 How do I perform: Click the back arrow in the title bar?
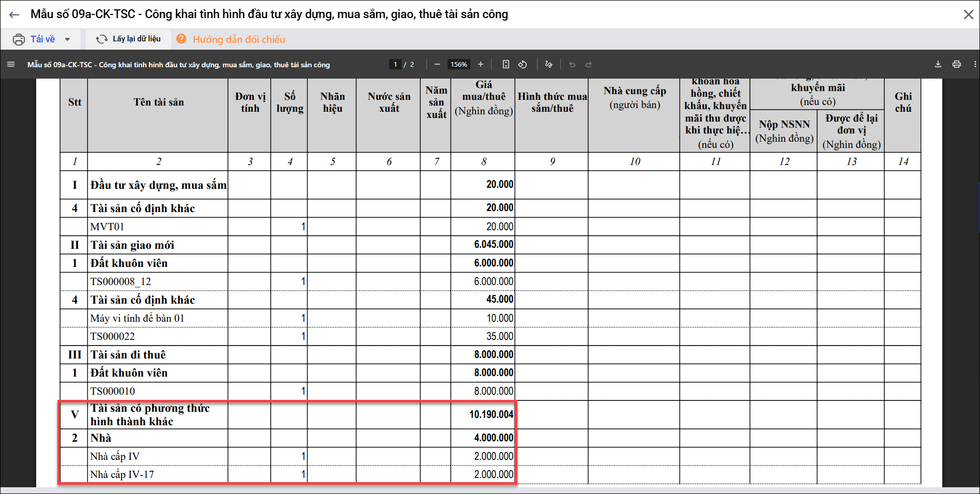point(14,14)
